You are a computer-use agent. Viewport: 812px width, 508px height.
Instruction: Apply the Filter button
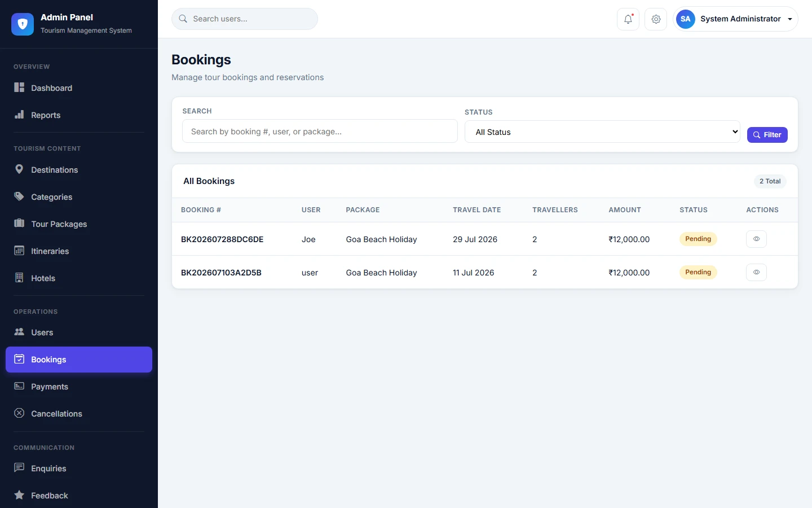pos(767,135)
